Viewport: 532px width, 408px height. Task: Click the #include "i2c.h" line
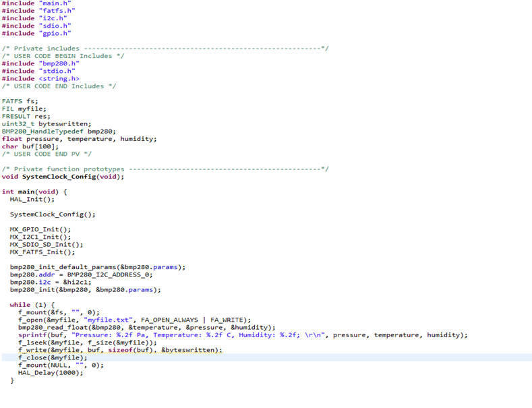[34, 18]
